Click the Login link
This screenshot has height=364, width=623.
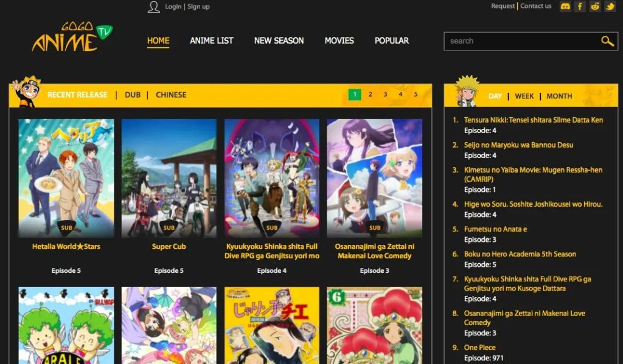pos(173,6)
